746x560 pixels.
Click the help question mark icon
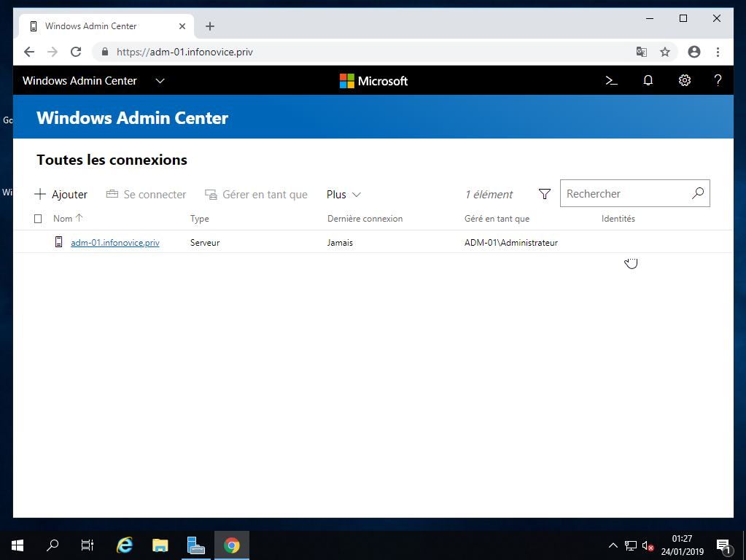click(x=718, y=81)
